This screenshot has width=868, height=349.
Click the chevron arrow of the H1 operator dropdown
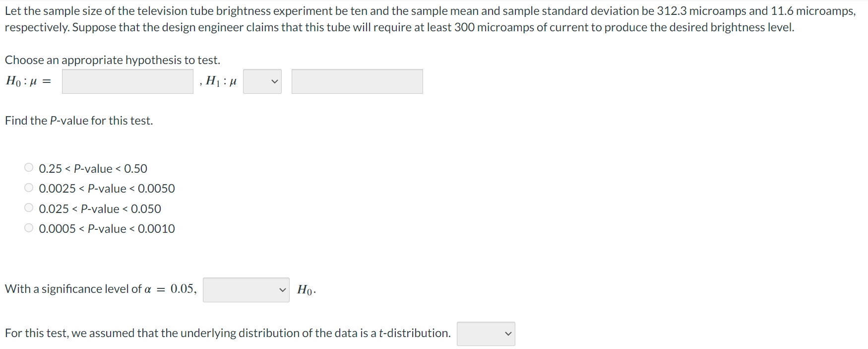pos(275,81)
